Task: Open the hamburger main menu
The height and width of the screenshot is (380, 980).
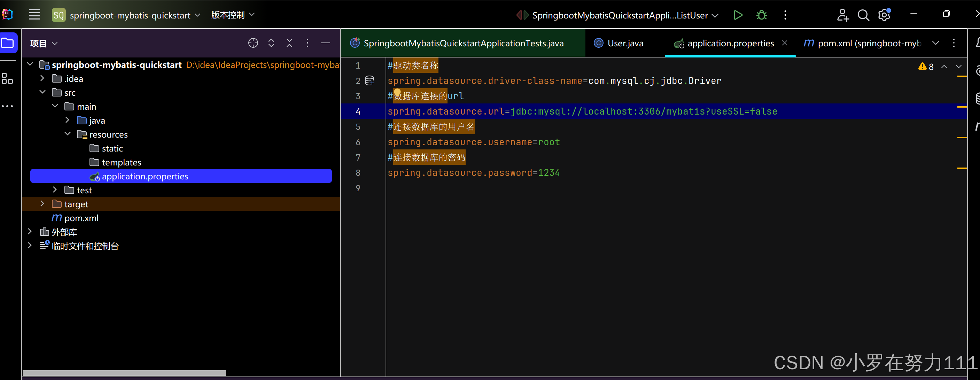Action: [x=34, y=15]
